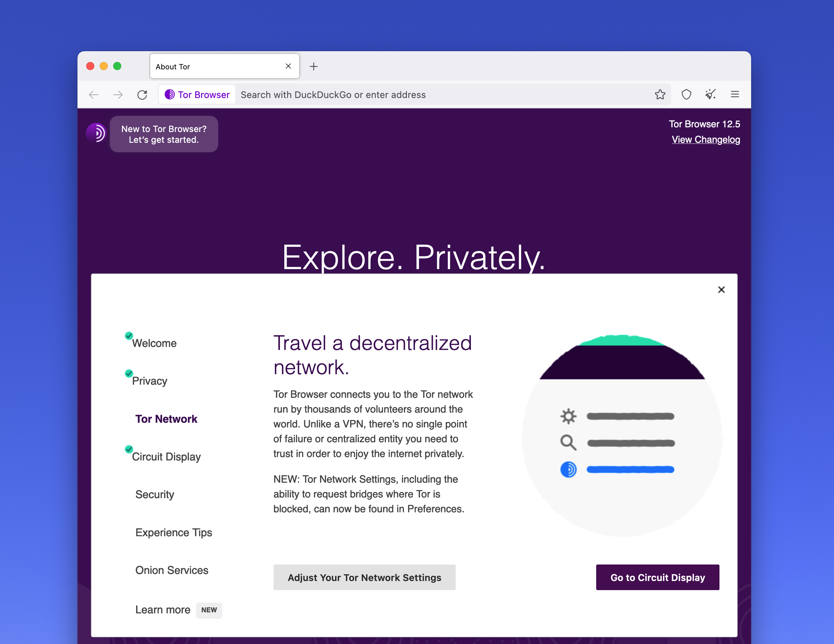Image resolution: width=834 pixels, height=644 pixels.
Task: Click the New Identity broom icon
Action: (710, 94)
